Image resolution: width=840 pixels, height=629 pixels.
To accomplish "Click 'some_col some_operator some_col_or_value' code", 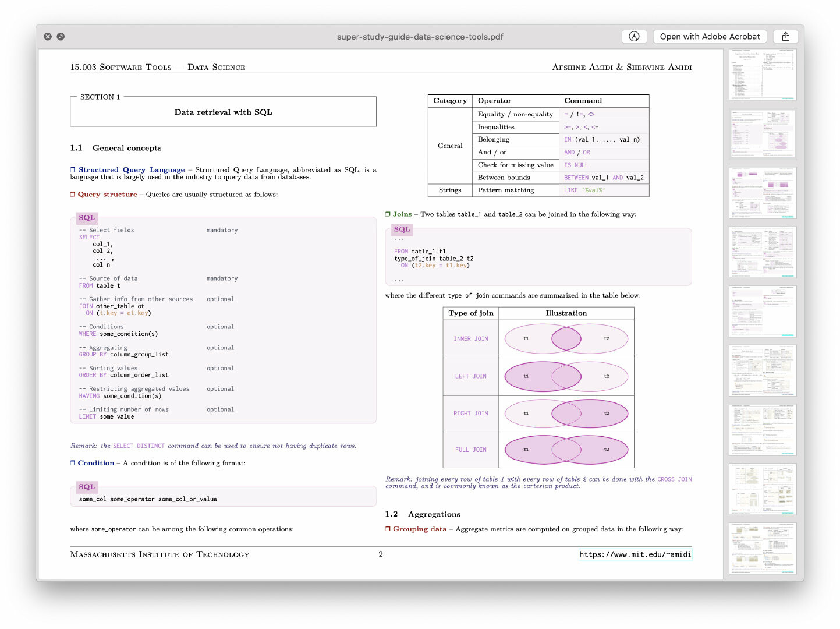I will point(148,500).
